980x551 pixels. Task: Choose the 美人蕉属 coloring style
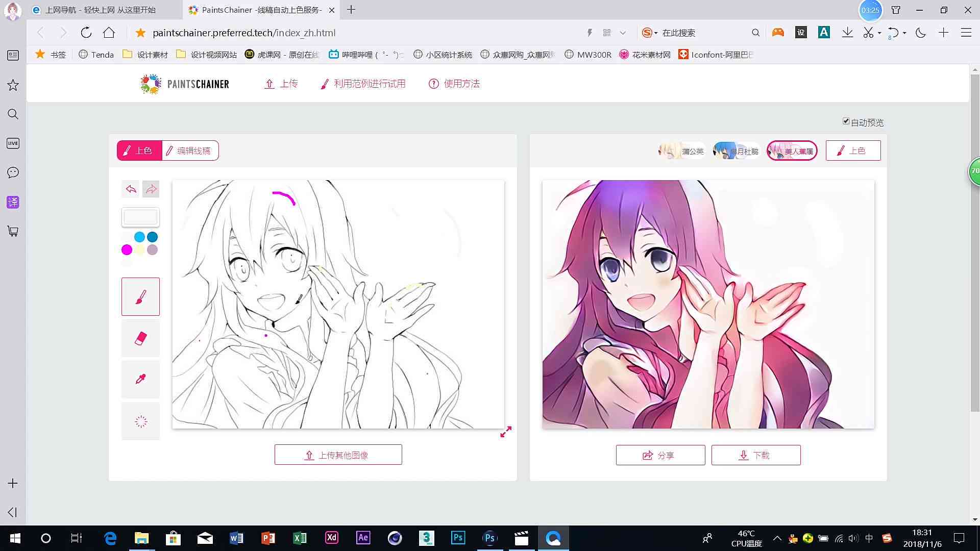click(x=792, y=151)
